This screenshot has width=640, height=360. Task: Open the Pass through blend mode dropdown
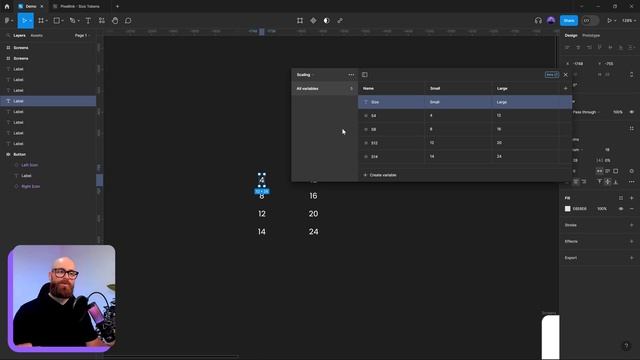[586, 112]
